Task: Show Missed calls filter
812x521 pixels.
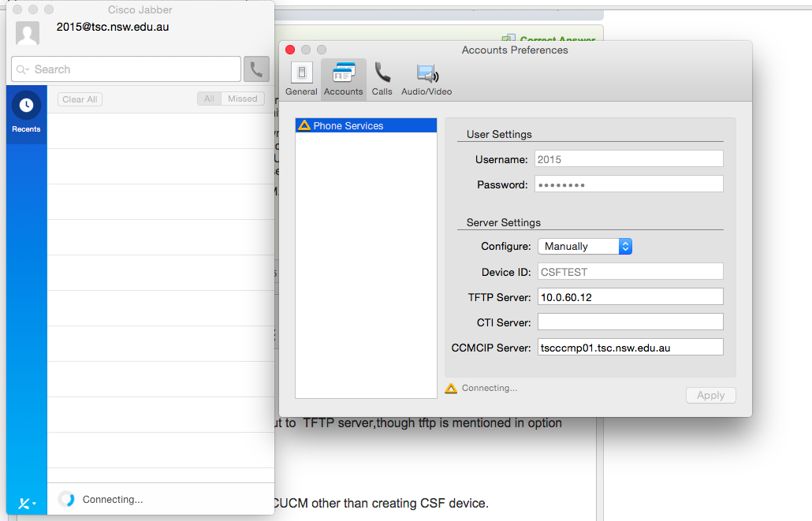Action: coord(242,99)
